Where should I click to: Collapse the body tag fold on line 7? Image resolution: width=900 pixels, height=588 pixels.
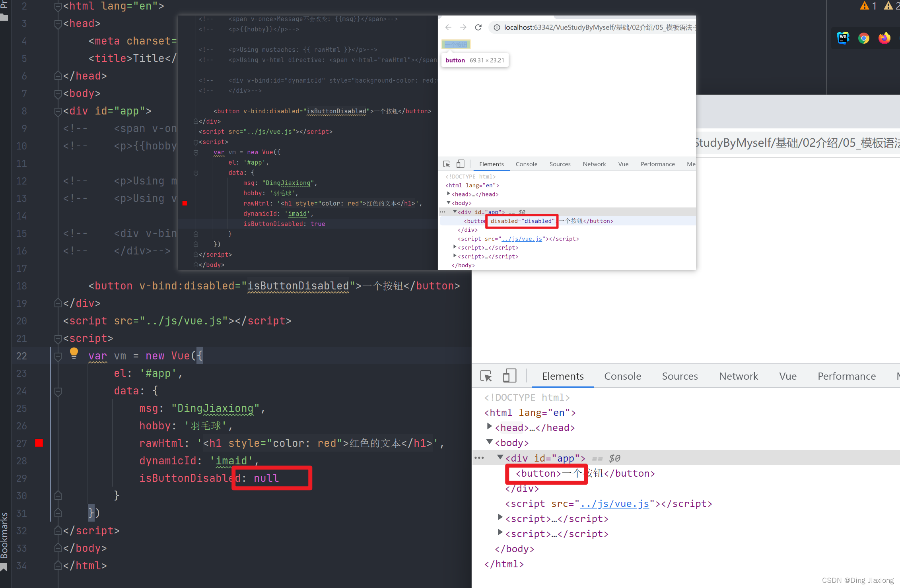58,93
